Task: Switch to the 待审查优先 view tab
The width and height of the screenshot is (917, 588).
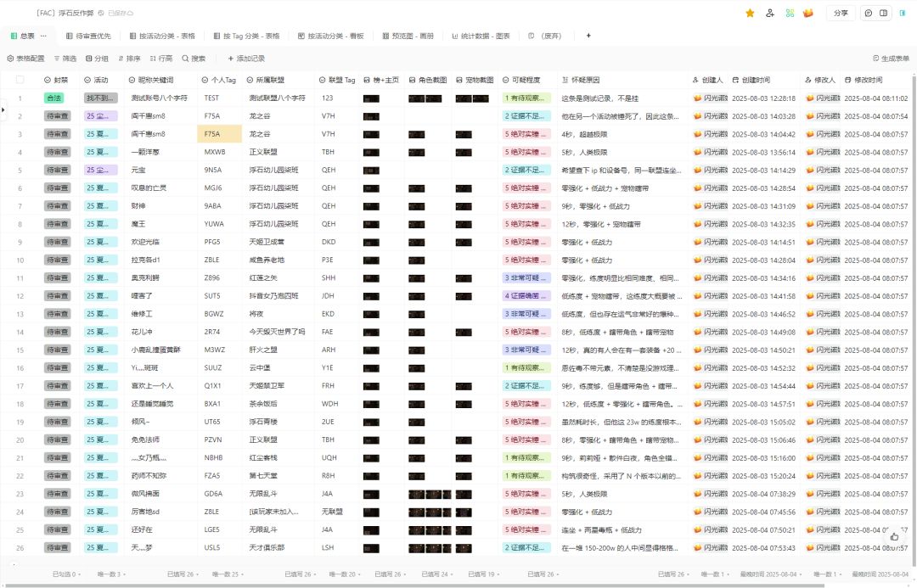Action: point(88,36)
